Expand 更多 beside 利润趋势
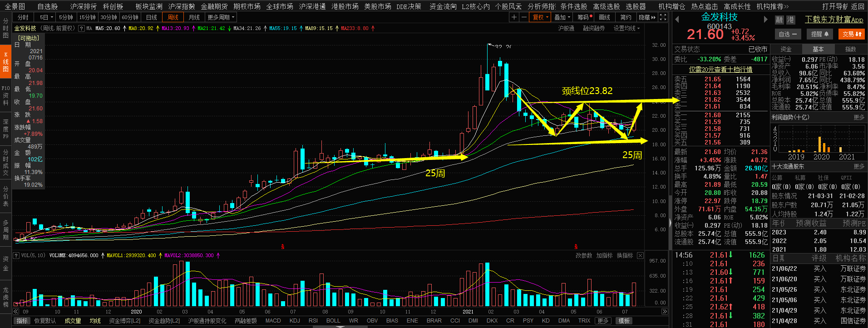Screen dimensions: 868x328 point(859,117)
